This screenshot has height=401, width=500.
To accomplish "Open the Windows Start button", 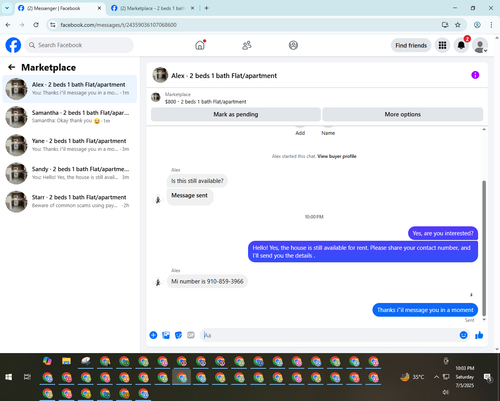I will click(9, 377).
